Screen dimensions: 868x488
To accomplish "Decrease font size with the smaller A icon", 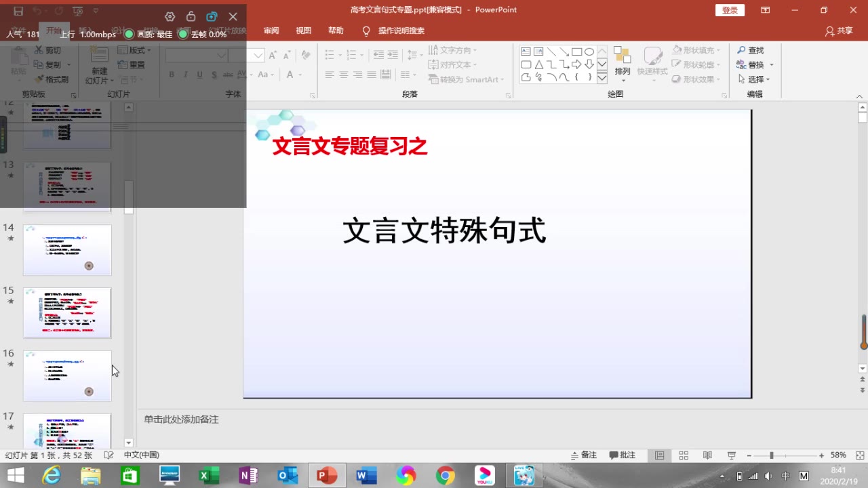I will [x=288, y=55].
